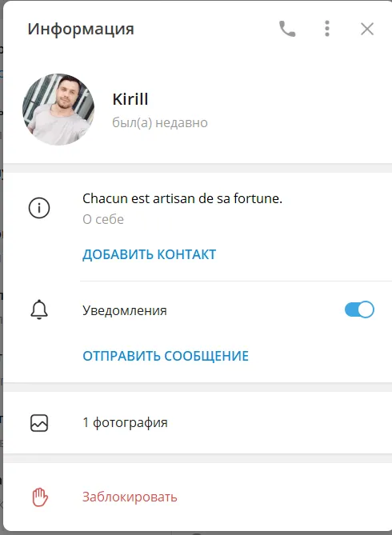
Task: Select Заблокировать to block user
Action: [130, 497]
